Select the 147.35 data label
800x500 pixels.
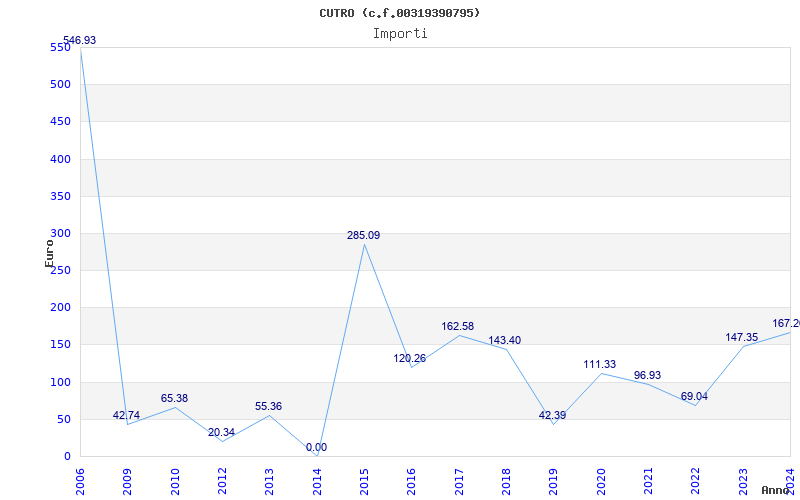(742, 338)
